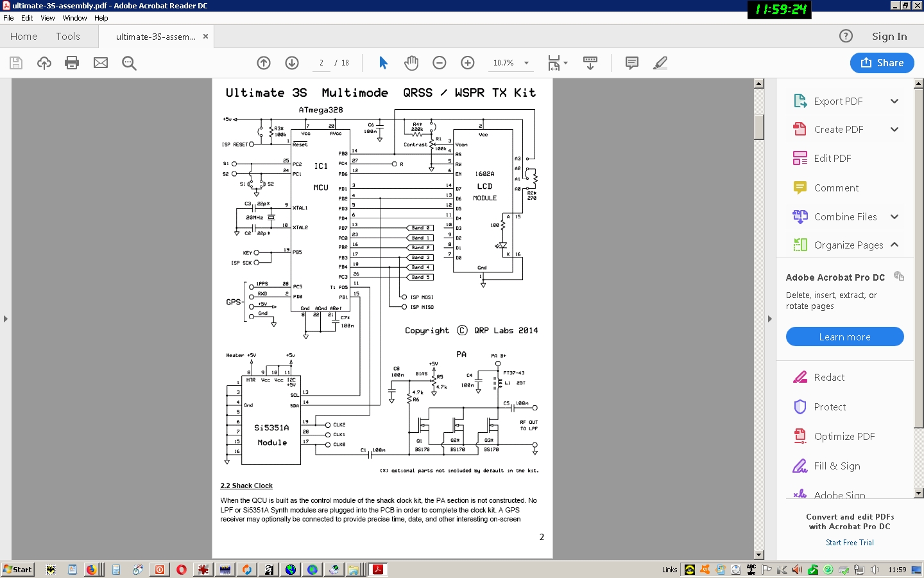Select the highlighter pen tool
The image size is (924, 578).
[660, 63]
